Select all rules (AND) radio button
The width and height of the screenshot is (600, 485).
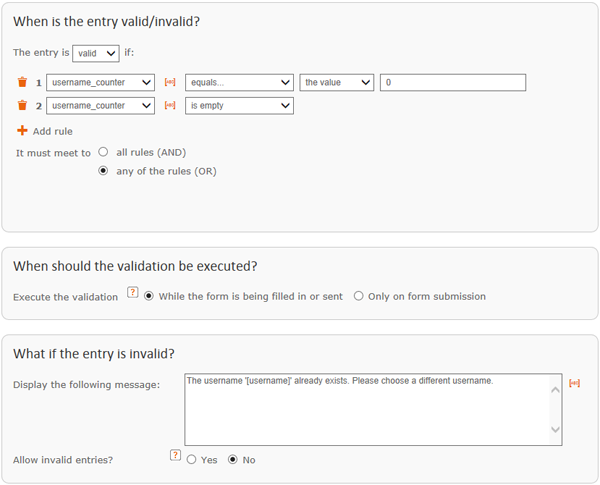point(103,152)
